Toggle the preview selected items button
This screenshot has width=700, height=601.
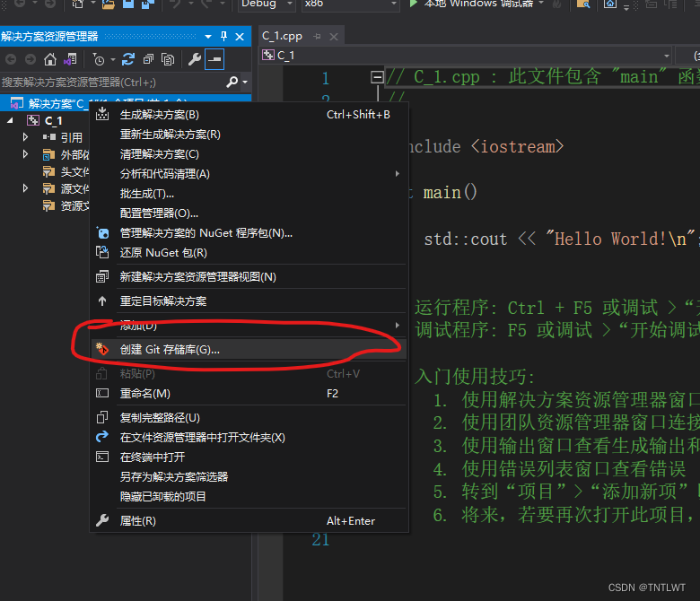214,59
